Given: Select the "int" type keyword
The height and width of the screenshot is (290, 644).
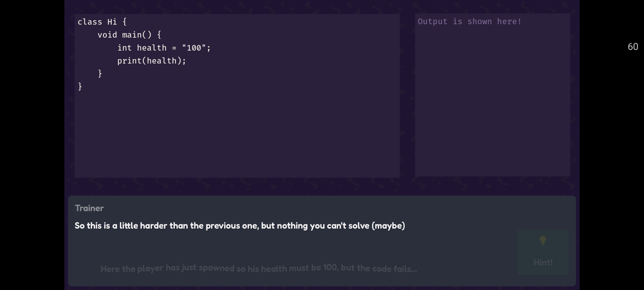Looking at the screenshot, I should [x=125, y=48].
